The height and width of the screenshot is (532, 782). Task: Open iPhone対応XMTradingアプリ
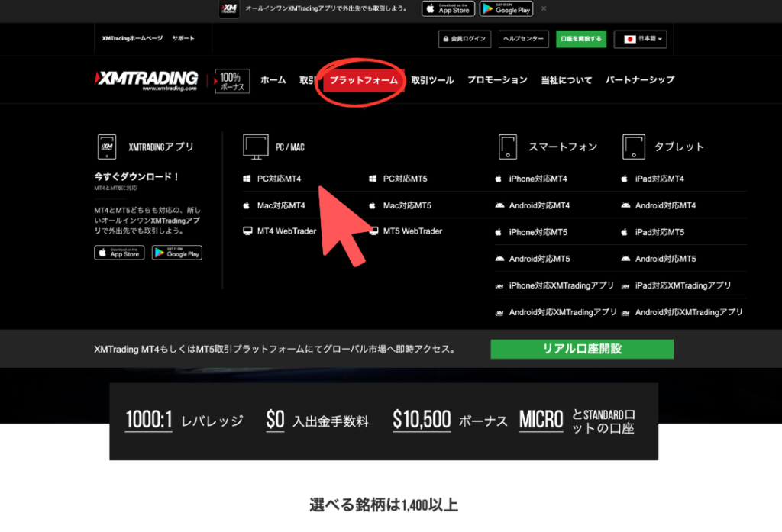coord(561,285)
